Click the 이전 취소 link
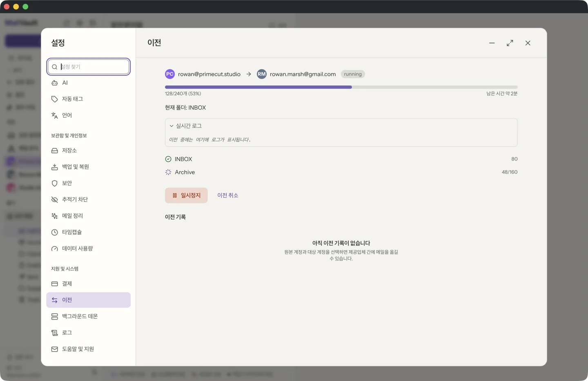The image size is (588, 381). click(227, 195)
